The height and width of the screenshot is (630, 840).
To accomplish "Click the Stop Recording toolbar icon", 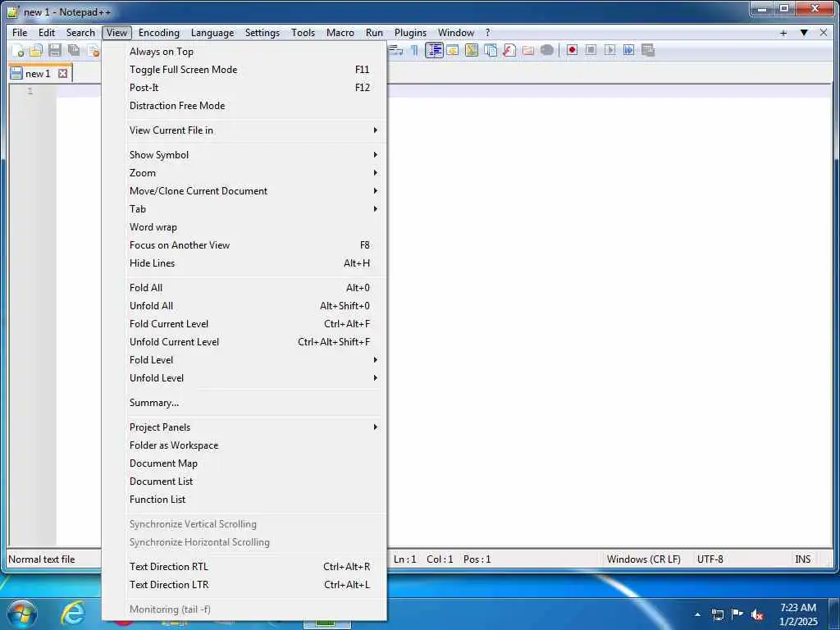I will point(591,50).
